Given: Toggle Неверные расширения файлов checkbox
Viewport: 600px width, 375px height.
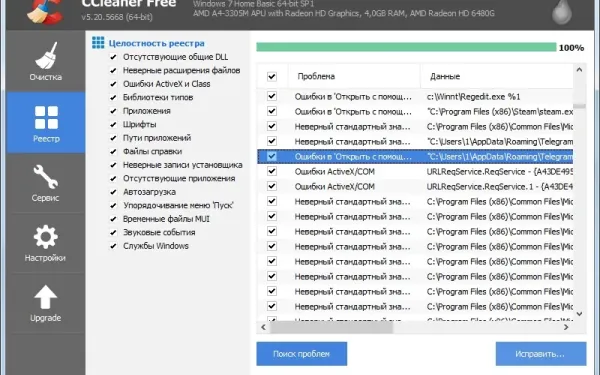Looking at the screenshot, I should coord(113,70).
